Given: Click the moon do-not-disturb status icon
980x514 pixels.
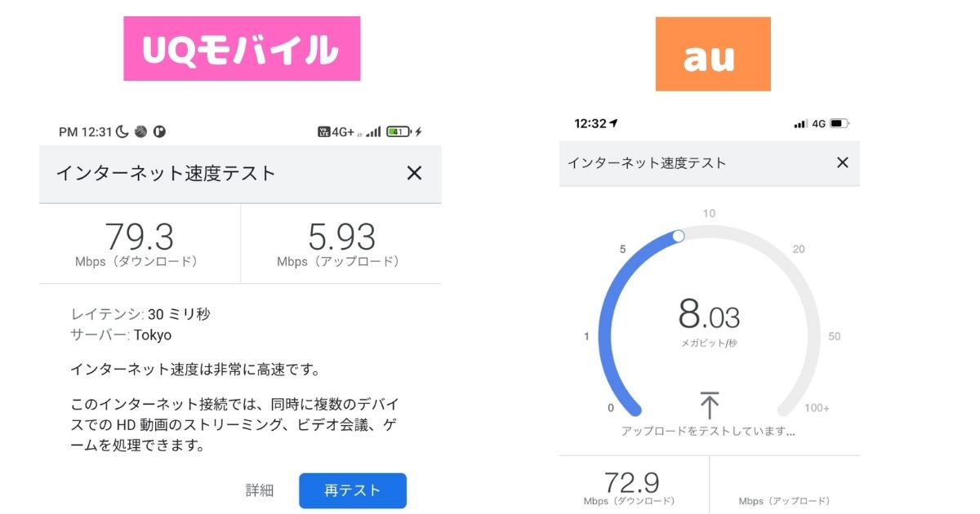Looking at the screenshot, I should [122, 131].
